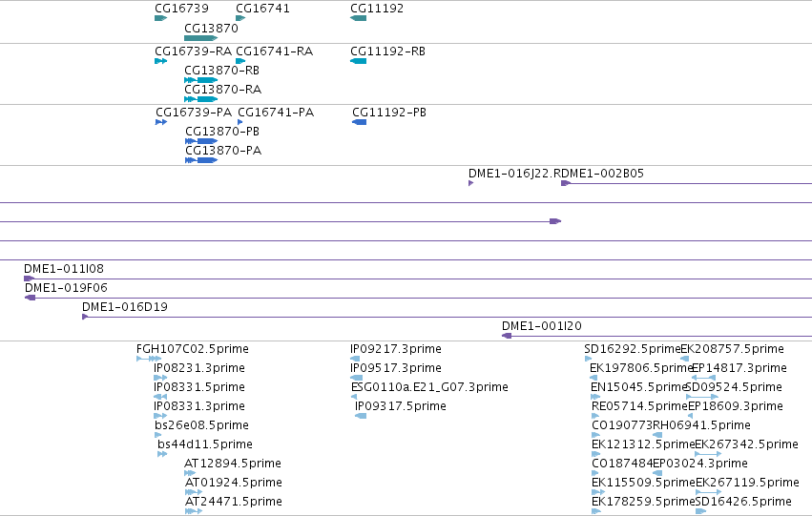
Task: Select EST IP09517.3prime glyph
Action: coord(356,378)
